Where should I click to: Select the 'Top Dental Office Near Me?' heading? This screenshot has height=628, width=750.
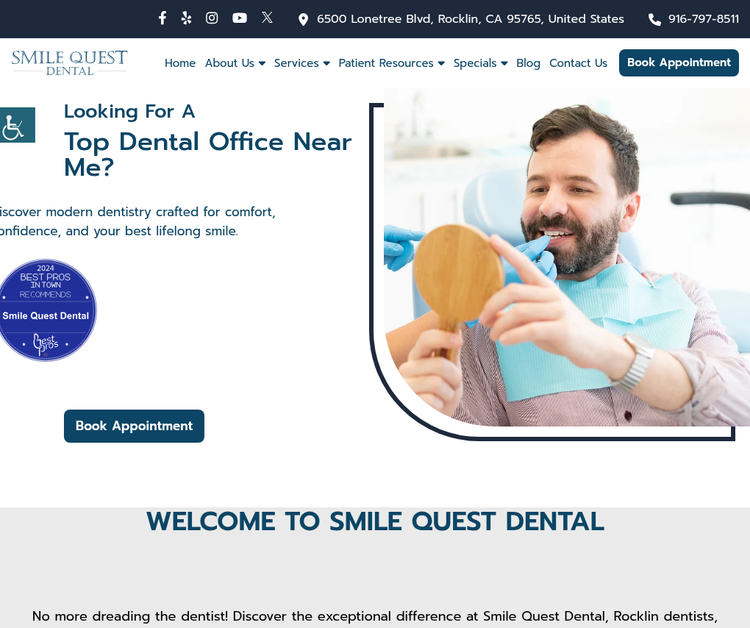pos(208,154)
